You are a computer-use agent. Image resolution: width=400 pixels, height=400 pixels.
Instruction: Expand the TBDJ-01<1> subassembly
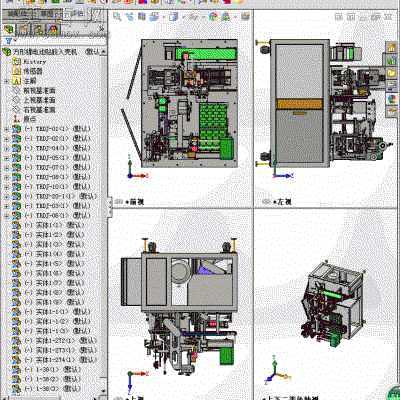pyautogui.click(x=6, y=129)
